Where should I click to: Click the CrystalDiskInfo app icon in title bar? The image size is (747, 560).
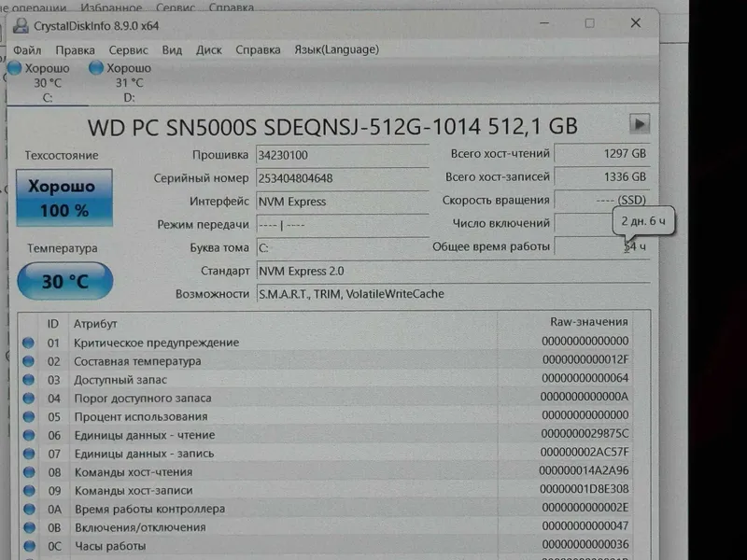coord(21,26)
